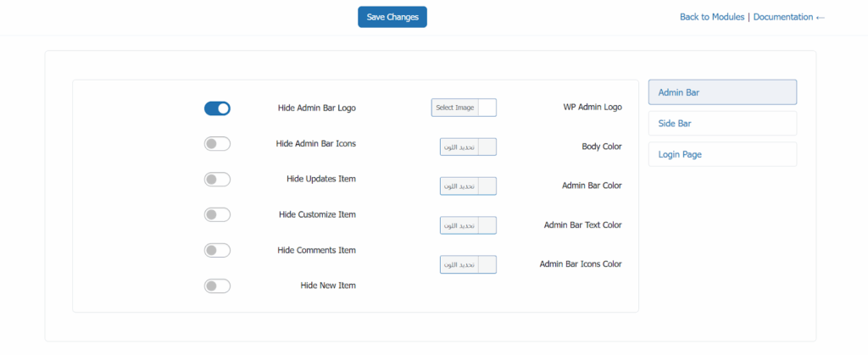Enable the Hide Admin Bar Icons toggle
Image resolution: width=868 pixels, height=355 pixels.
click(217, 144)
